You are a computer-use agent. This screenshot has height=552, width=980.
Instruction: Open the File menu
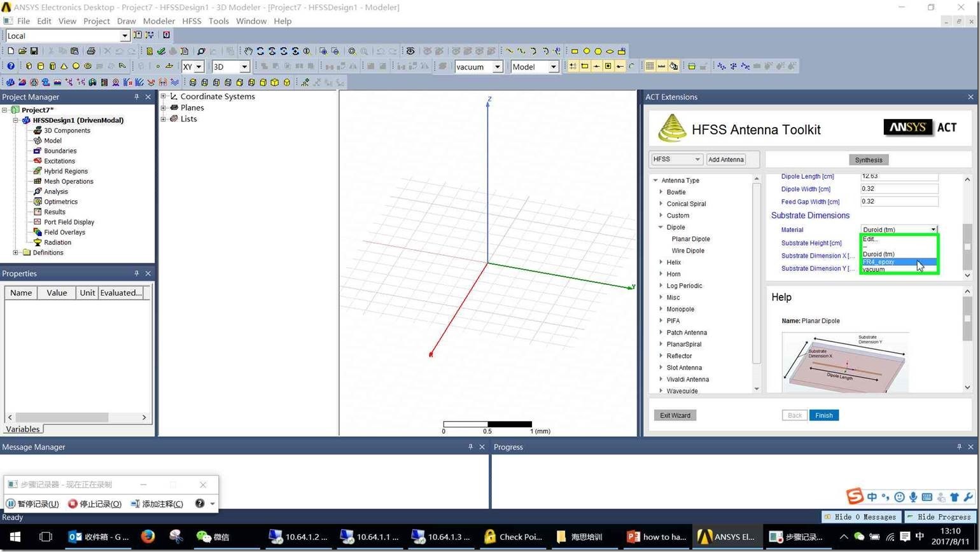(x=24, y=21)
